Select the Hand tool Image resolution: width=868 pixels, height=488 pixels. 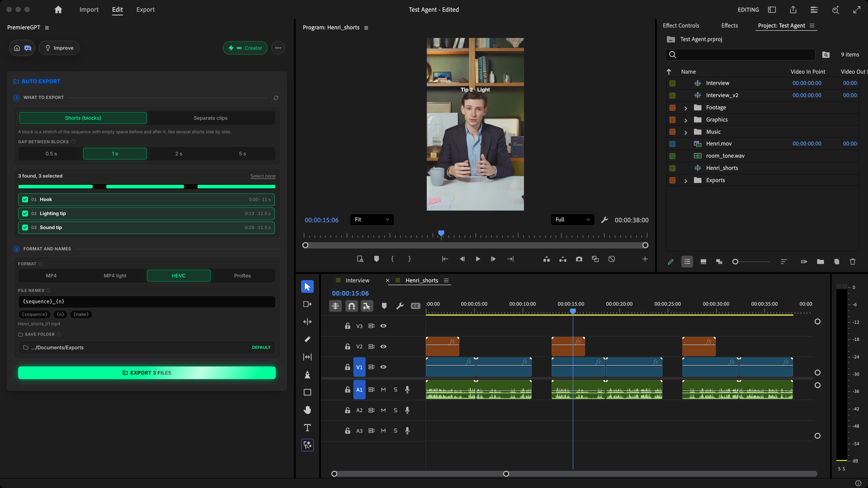307,410
